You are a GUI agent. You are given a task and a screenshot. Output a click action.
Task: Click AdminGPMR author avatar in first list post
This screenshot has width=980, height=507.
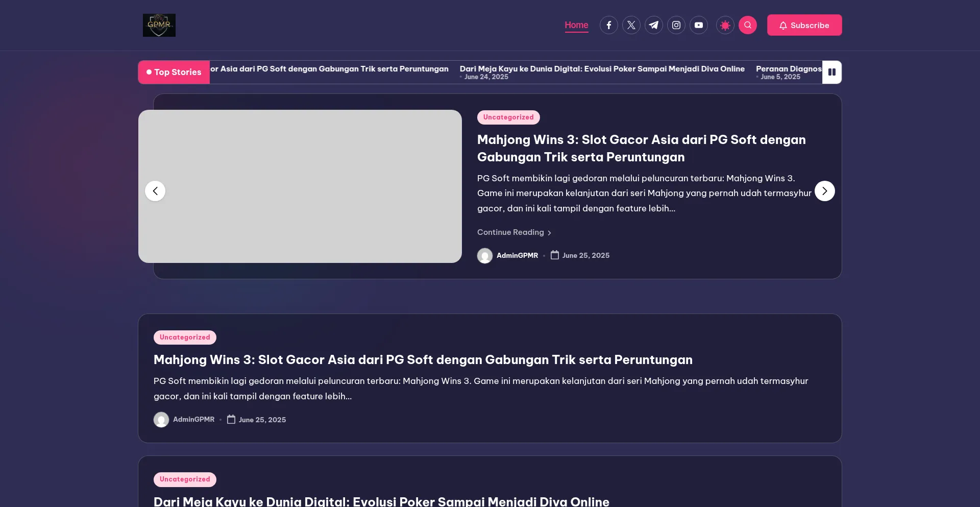coord(161,420)
